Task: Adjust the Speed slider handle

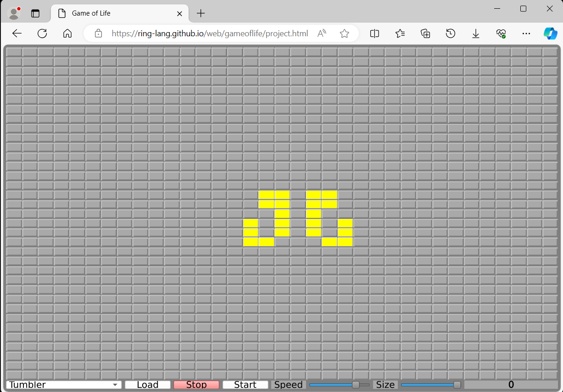Action: coord(356,385)
